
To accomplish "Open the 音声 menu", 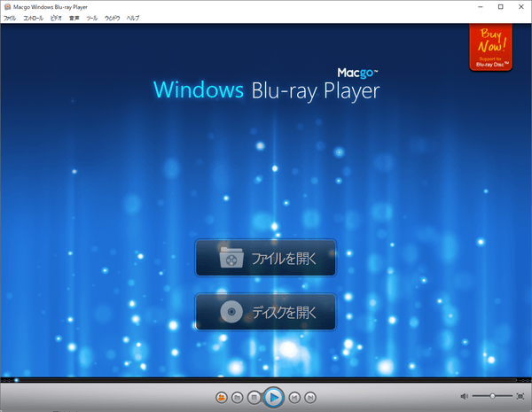I will (74, 18).
